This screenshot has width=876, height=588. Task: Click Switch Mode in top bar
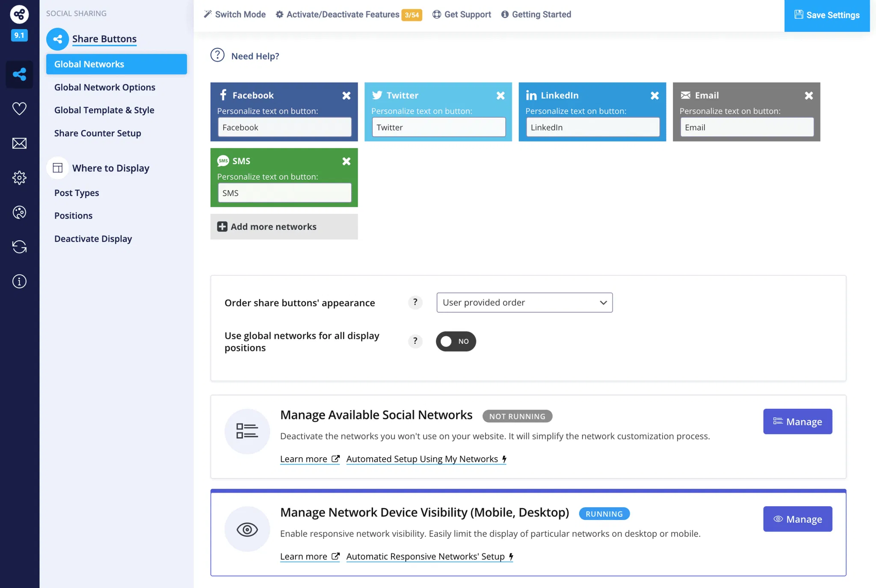coord(235,15)
